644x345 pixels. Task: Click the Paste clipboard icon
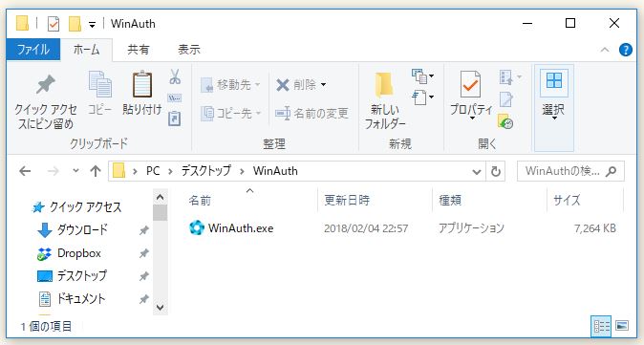pos(142,85)
